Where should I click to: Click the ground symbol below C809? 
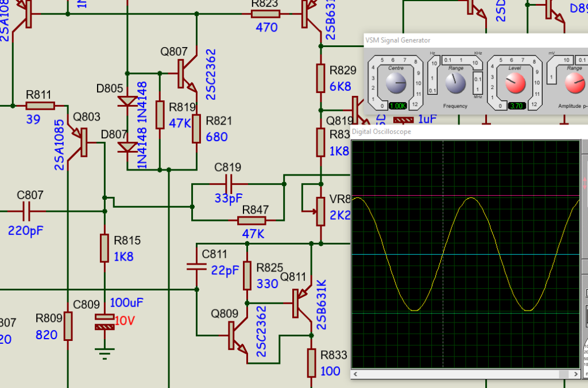tap(104, 351)
